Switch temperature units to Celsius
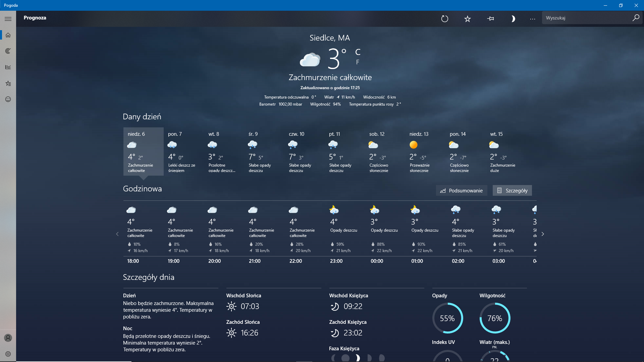 pos(358,52)
